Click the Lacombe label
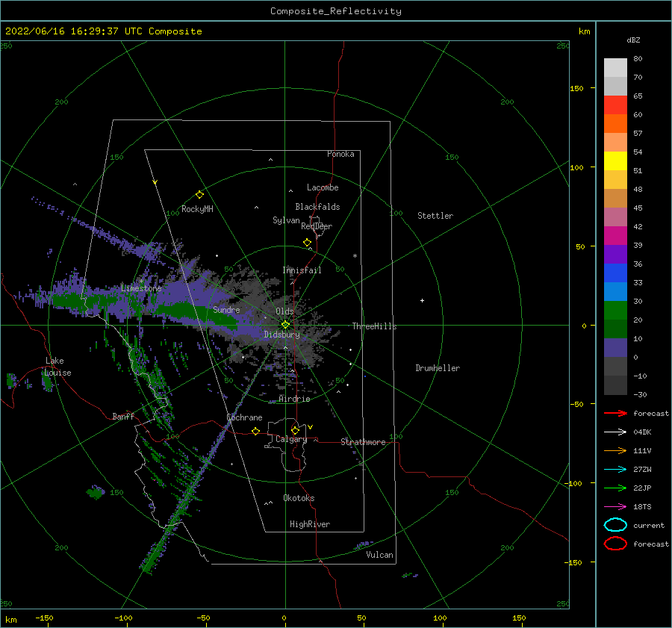 pos(323,187)
